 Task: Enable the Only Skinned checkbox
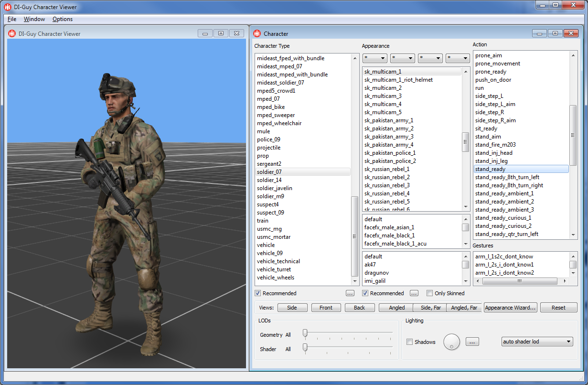point(429,293)
